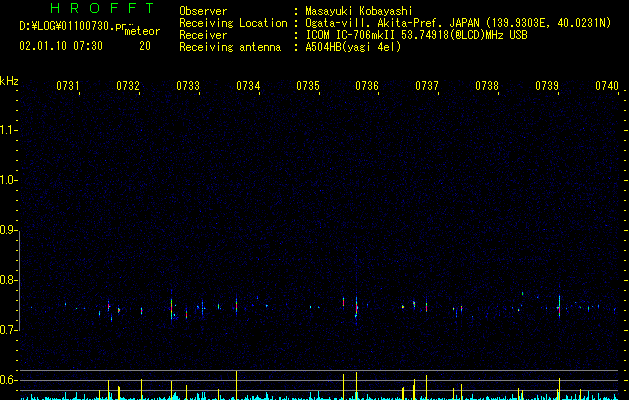This screenshot has height=400, width=629.
Task: Click the 0.6 frequency axis label
Action: (x=8, y=380)
